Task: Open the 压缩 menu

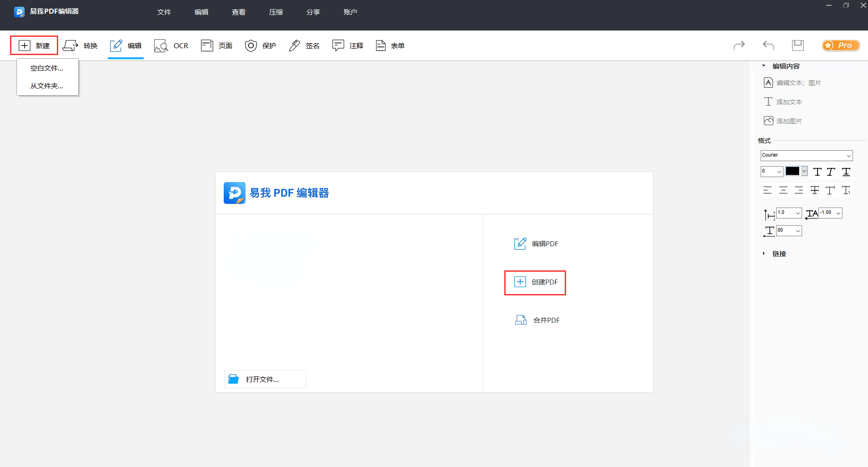Action: click(x=276, y=12)
